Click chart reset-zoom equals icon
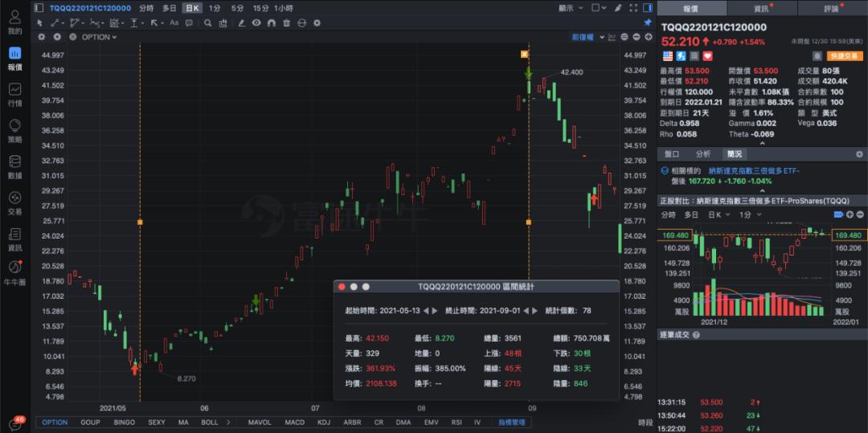 624,37
